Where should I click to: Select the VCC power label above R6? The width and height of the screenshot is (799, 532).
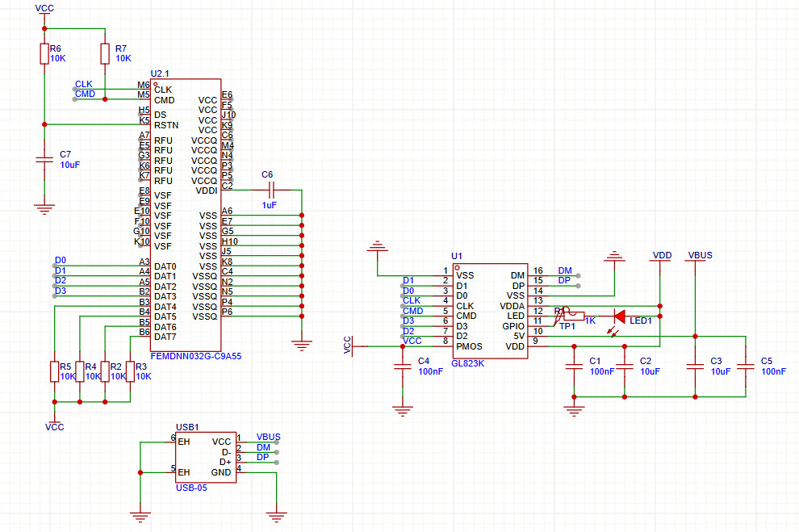44,9
